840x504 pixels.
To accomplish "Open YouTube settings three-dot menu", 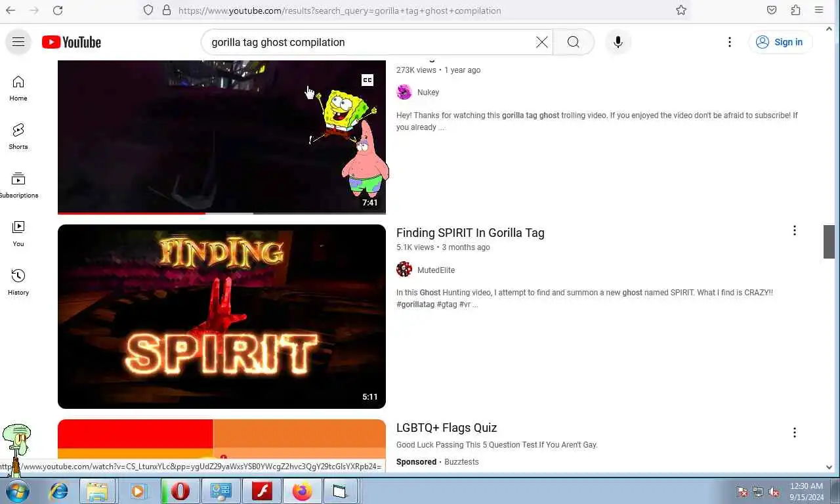I will 730,42.
